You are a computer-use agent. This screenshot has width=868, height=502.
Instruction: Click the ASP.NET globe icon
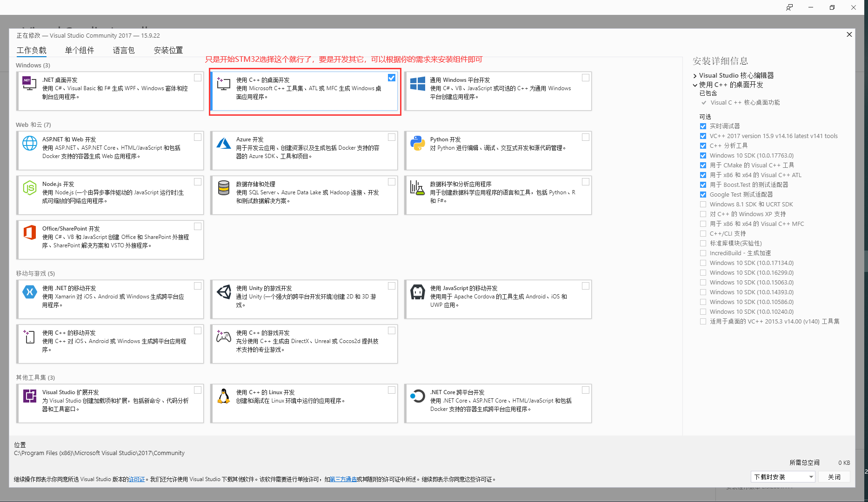pos(30,143)
